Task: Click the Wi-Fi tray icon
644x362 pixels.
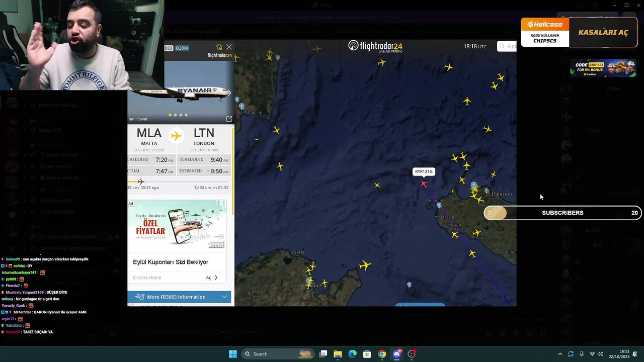Action: pyautogui.click(x=592, y=354)
